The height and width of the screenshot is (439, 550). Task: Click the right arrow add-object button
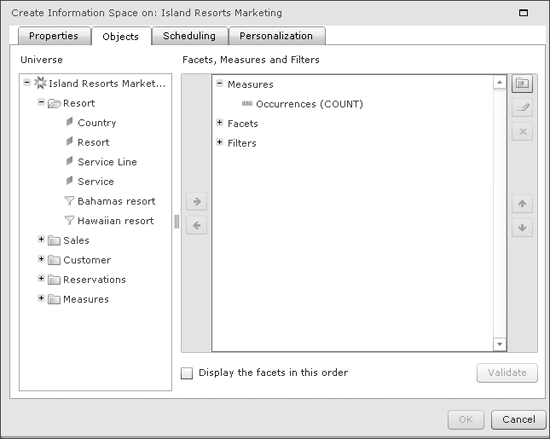tap(196, 201)
